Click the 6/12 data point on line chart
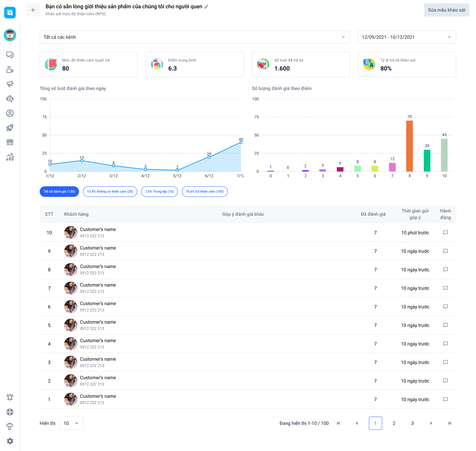476x451 pixels. pyautogui.click(x=209, y=157)
